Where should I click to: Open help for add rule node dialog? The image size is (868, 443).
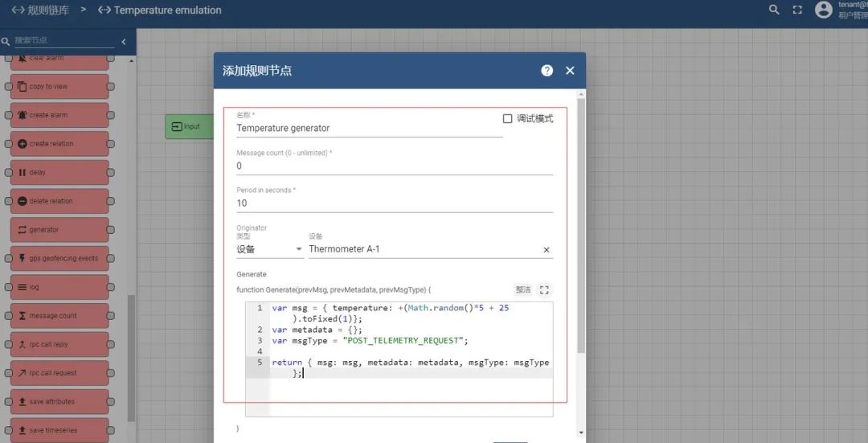point(547,70)
